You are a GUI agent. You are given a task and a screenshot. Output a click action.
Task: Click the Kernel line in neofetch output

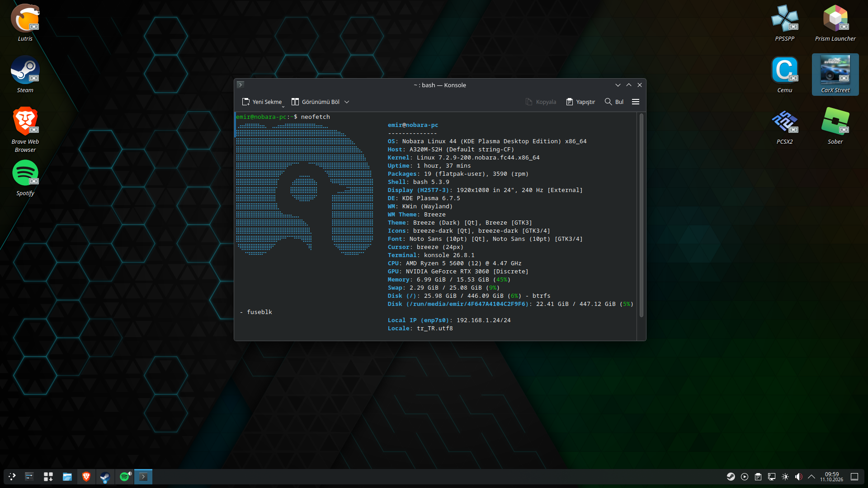coord(463,158)
